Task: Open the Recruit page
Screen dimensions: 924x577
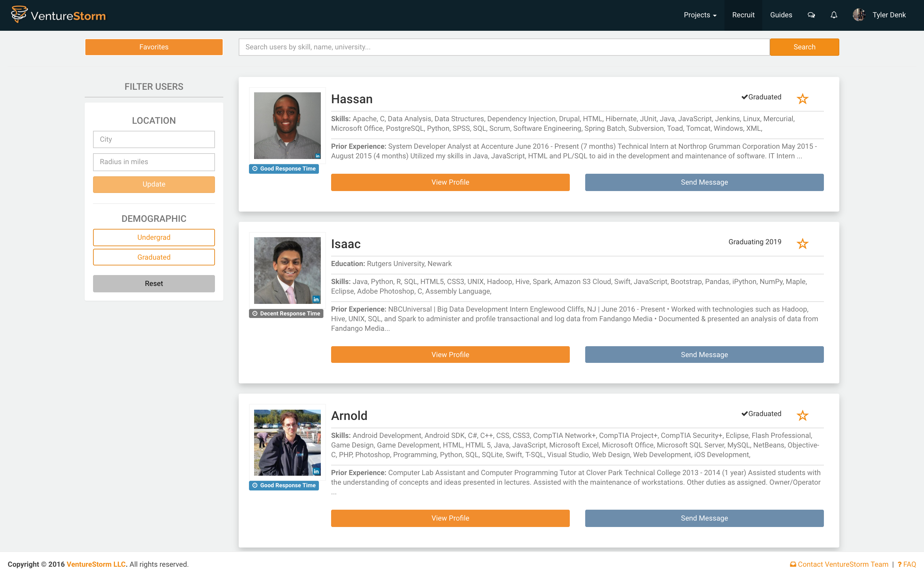Action: (743, 15)
